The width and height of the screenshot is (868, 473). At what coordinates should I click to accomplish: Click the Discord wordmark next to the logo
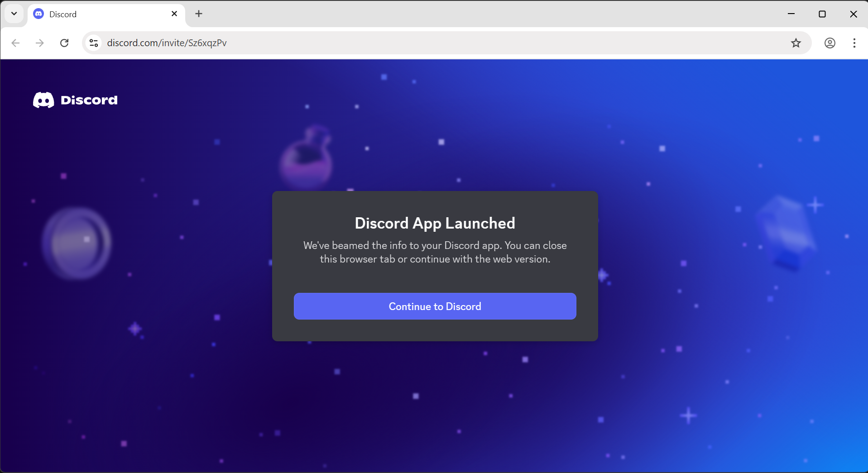click(88, 100)
